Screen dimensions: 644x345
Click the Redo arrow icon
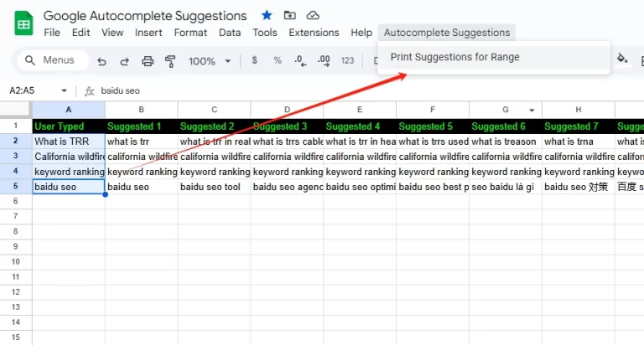pos(124,61)
